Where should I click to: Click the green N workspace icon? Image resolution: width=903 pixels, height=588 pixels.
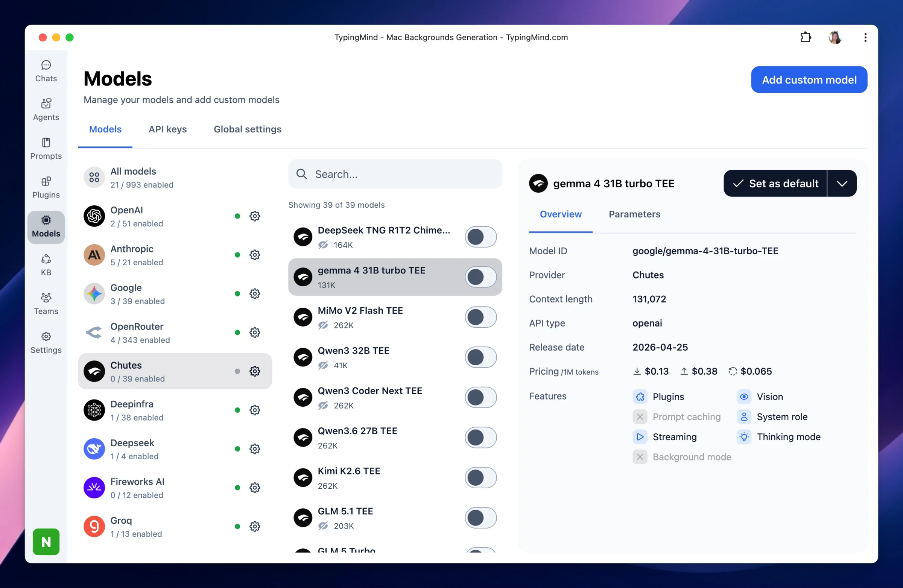(x=46, y=542)
